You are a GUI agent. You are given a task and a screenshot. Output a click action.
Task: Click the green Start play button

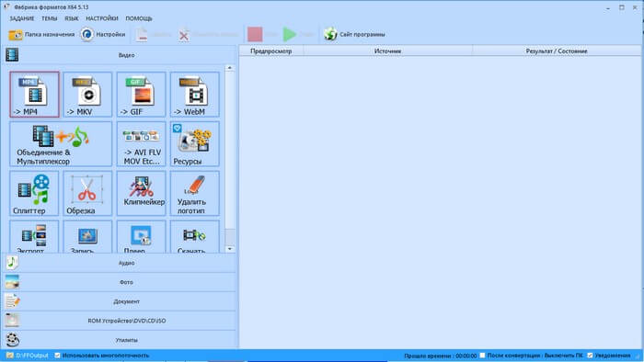coord(290,34)
